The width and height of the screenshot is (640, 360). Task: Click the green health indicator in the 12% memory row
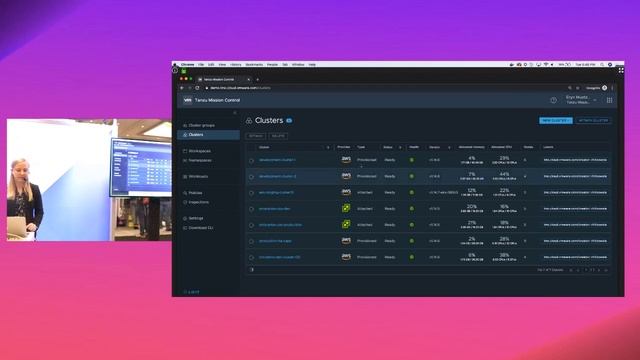point(412,192)
